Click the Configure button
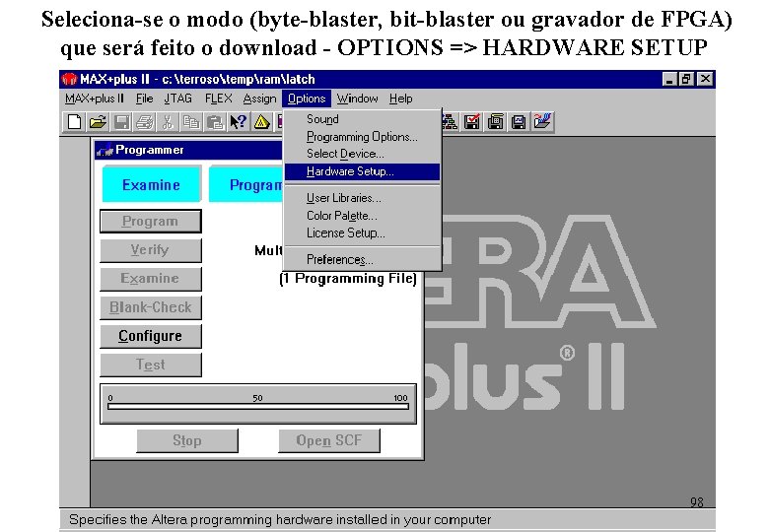The height and width of the screenshot is (532, 769). [x=151, y=336]
